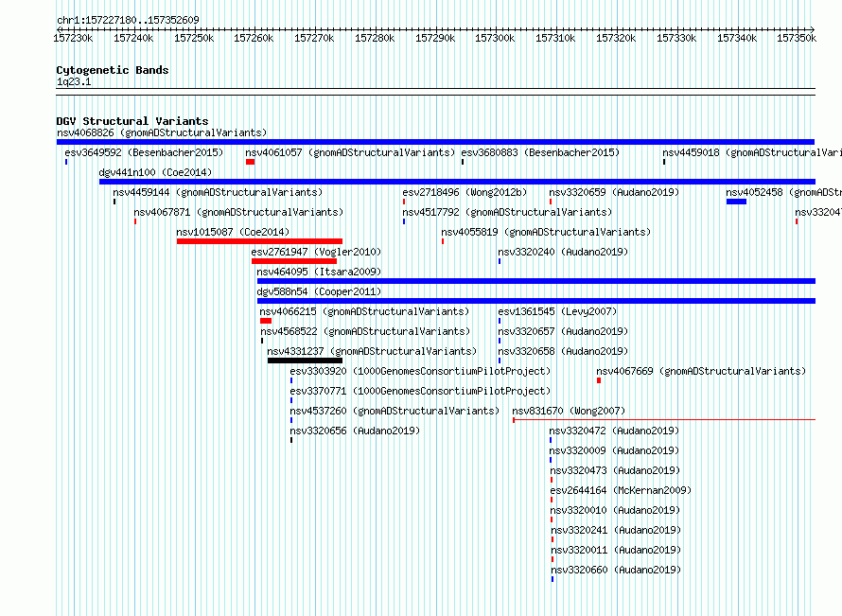The width and height of the screenshot is (842, 616).
Task: Open esv1361545 (Levy2007) label
Action: coord(557,311)
